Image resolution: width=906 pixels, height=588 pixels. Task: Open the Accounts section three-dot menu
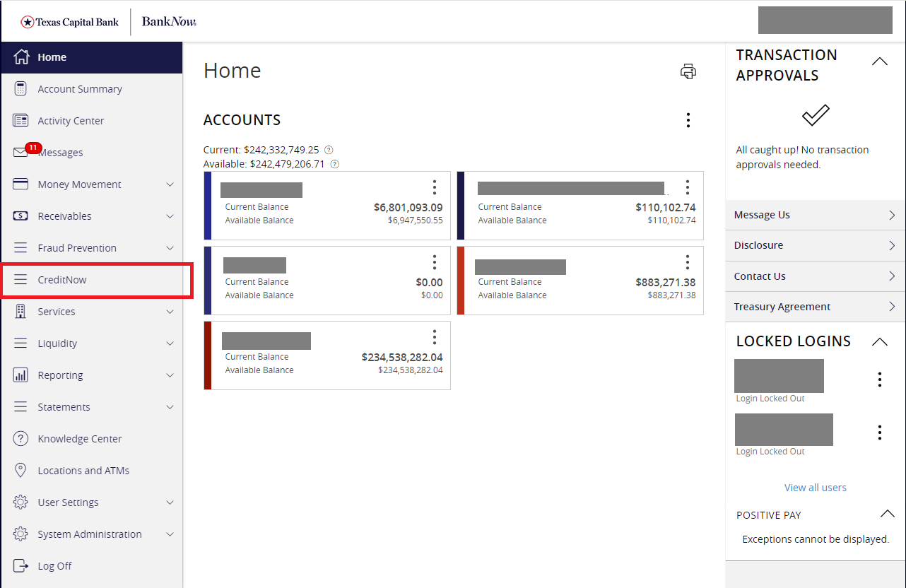coord(688,120)
